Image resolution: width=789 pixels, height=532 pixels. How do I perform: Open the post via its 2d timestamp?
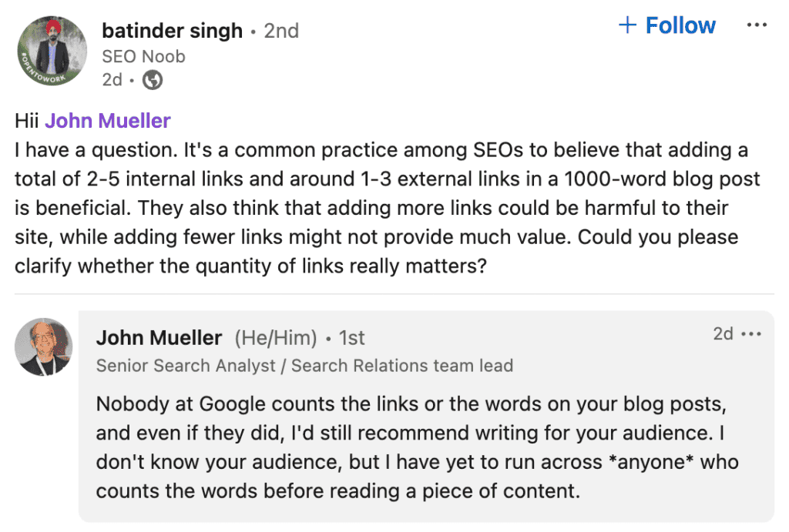pyautogui.click(x=111, y=79)
